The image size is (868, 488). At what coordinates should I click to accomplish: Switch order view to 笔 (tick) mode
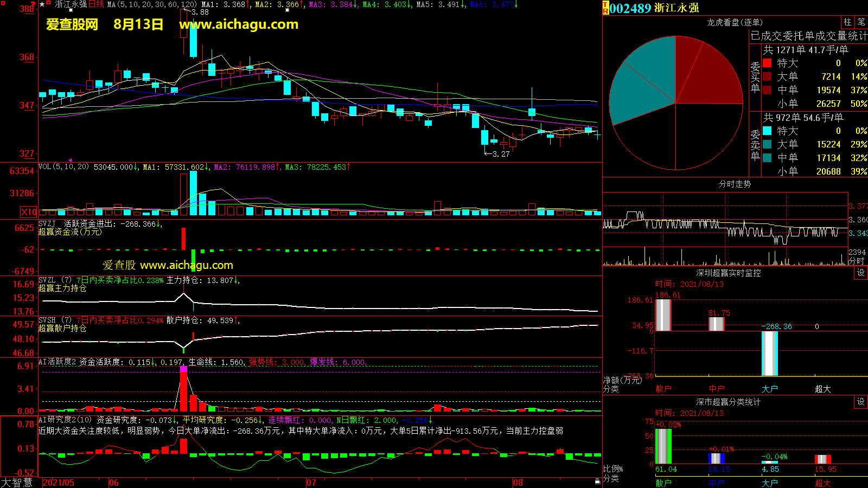(861, 22)
